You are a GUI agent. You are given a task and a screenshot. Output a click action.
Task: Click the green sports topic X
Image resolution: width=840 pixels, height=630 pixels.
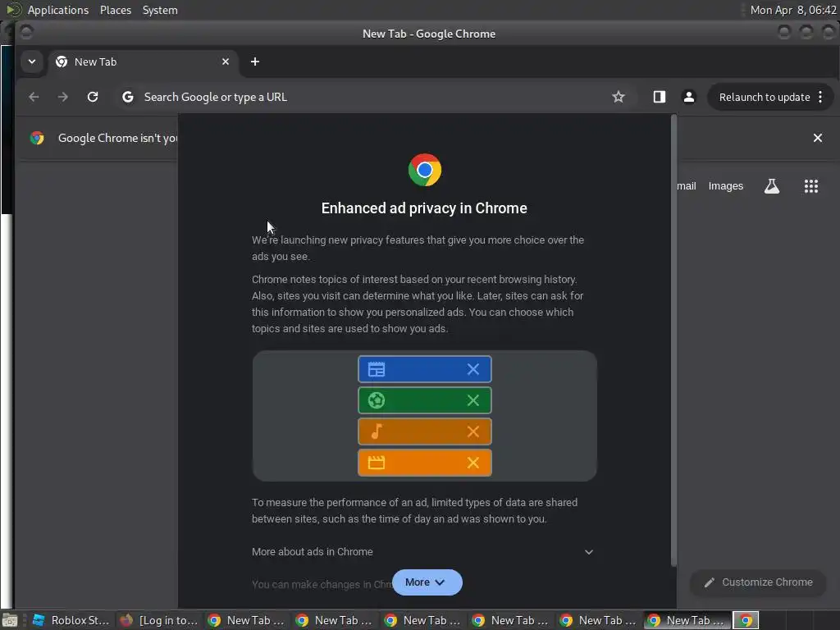(473, 400)
